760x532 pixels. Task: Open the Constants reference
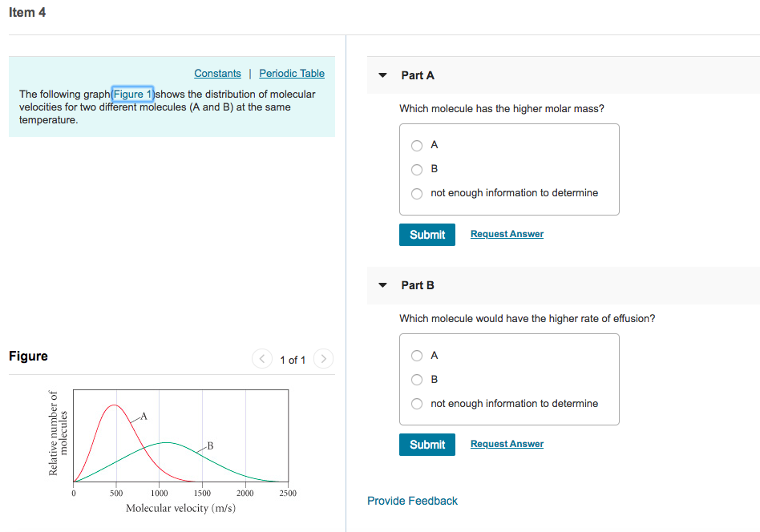(217, 73)
